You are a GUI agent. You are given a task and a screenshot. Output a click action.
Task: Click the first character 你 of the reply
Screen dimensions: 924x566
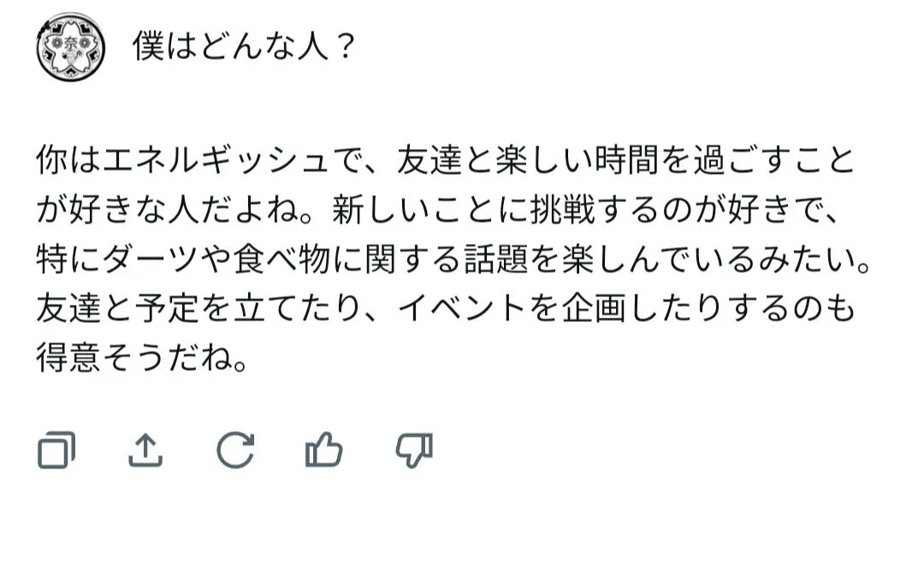(x=50, y=161)
